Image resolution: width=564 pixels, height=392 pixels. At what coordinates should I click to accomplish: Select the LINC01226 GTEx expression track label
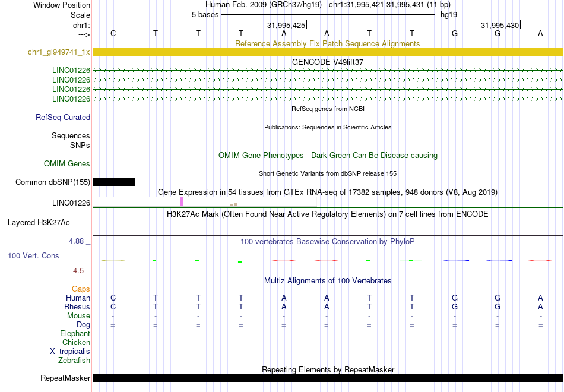pyautogui.click(x=71, y=203)
